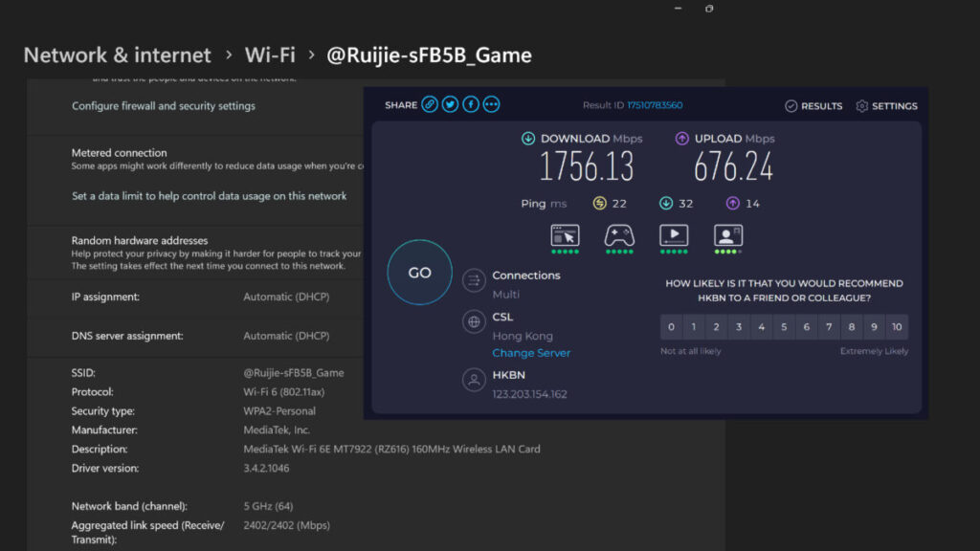The width and height of the screenshot is (980, 551).
Task: Rate HKBN recommendation as 10
Action: [x=897, y=327]
